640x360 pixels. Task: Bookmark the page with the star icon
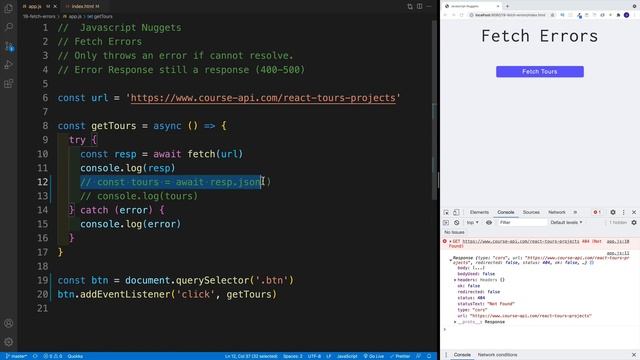click(552, 15)
